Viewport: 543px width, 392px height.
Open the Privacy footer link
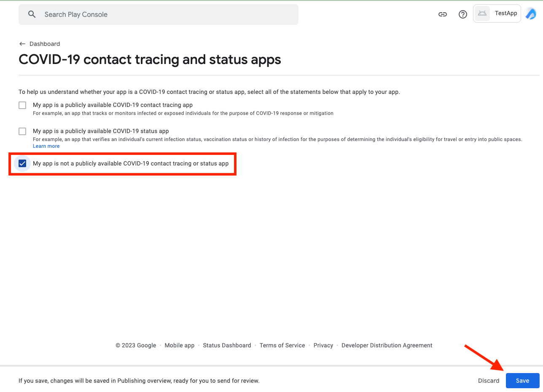pyautogui.click(x=323, y=345)
